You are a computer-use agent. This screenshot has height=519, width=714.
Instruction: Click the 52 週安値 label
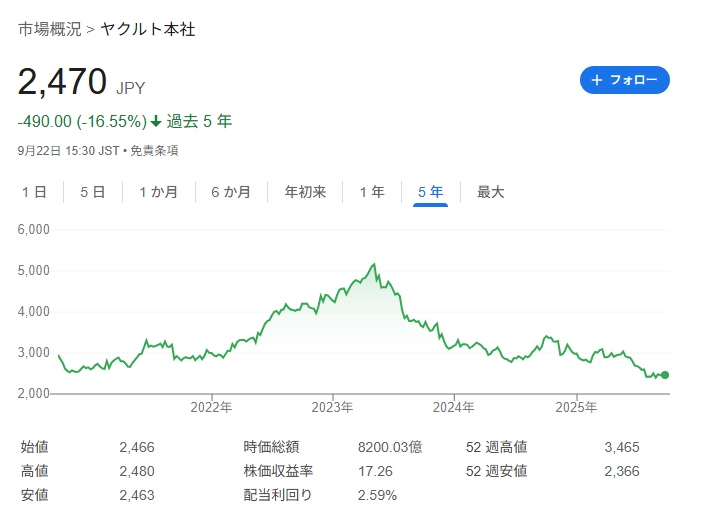pyautogui.click(x=496, y=471)
